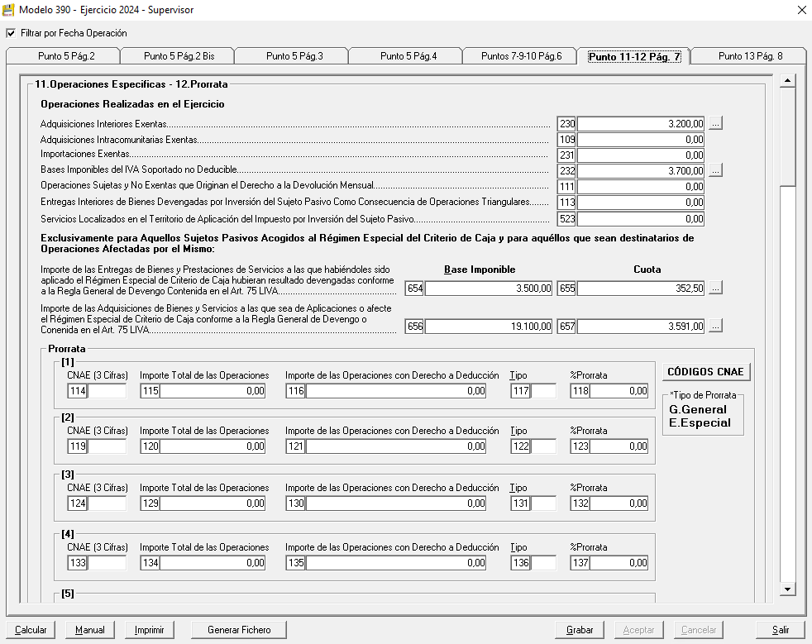Focus Base Imponible field 656
812x644 pixels.
pyautogui.click(x=489, y=327)
